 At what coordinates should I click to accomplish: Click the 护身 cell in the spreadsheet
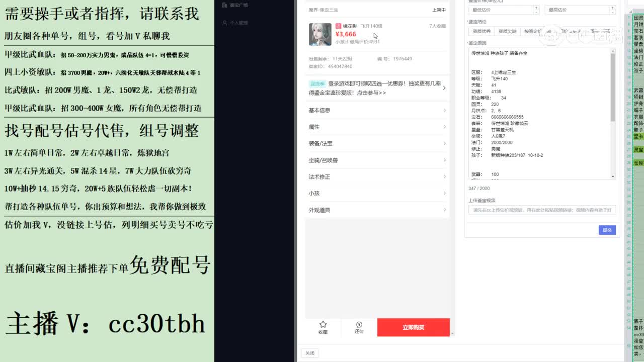pos(638,103)
